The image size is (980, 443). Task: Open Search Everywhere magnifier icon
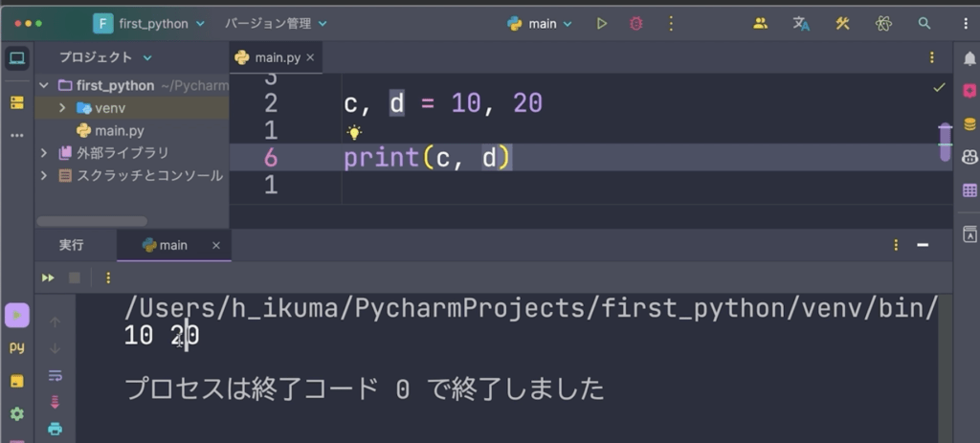pyautogui.click(x=924, y=23)
